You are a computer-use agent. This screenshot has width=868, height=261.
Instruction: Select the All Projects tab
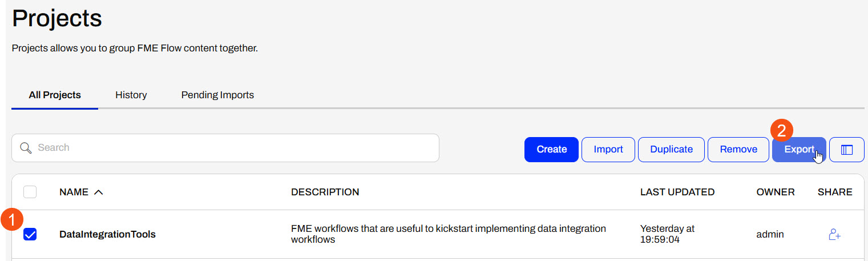pos(55,95)
